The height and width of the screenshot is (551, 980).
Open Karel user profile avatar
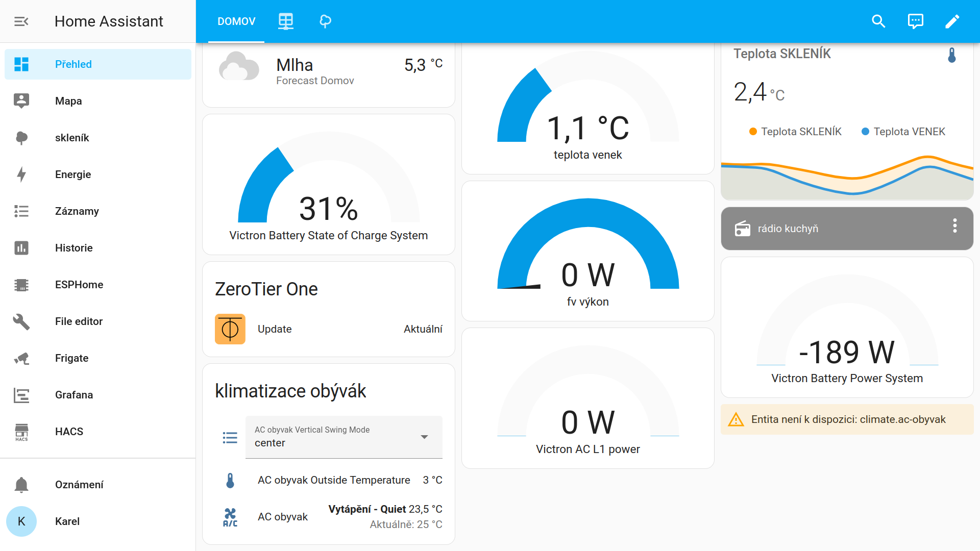tap(21, 521)
